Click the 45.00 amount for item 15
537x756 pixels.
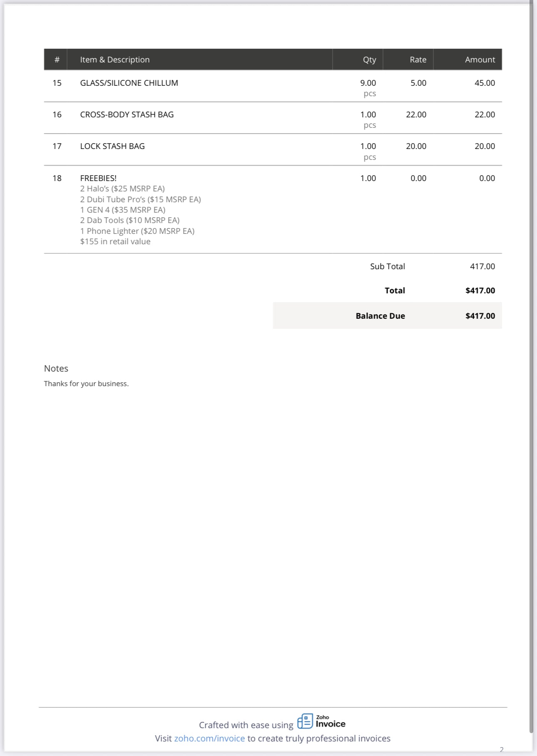[485, 83]
